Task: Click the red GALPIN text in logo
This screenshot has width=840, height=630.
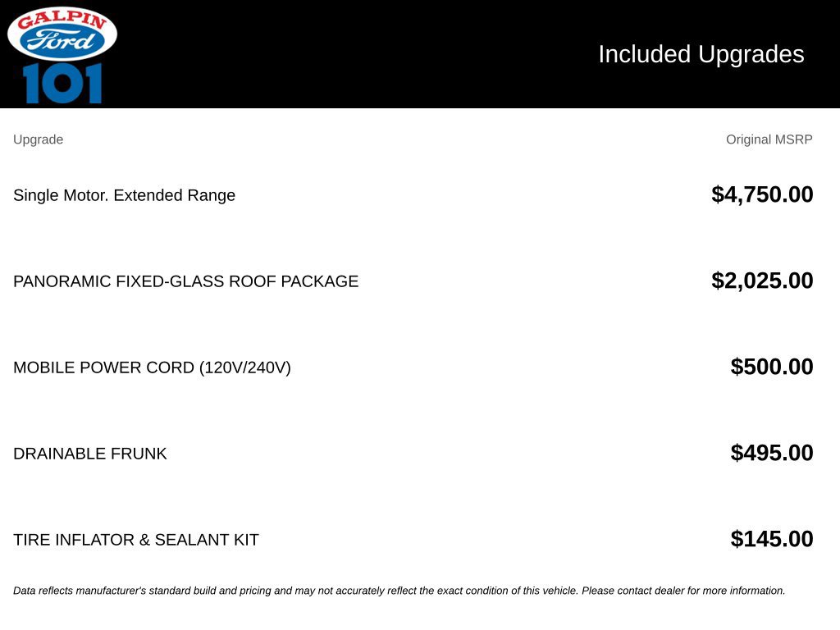Action: click(x=62, y=20)
